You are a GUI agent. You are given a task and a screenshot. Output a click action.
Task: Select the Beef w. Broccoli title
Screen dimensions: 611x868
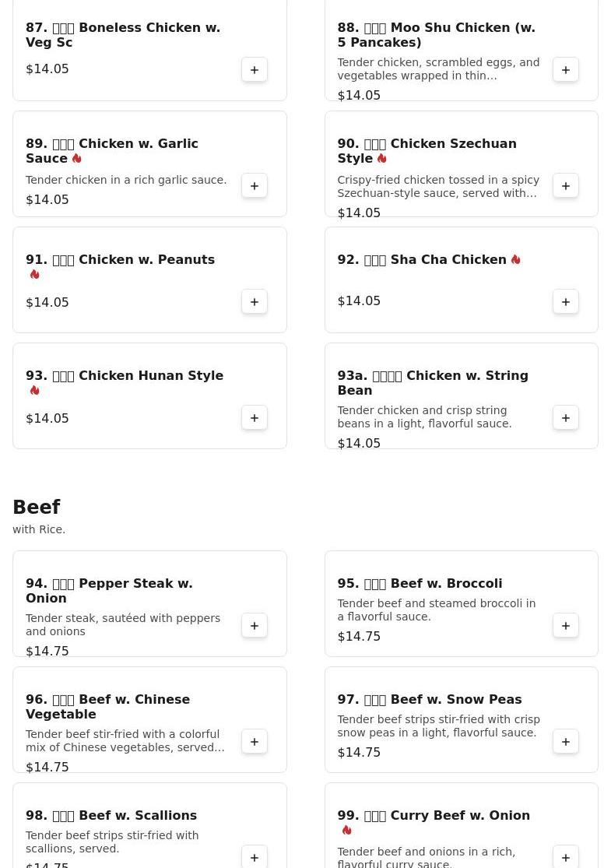tap(420, 584)
